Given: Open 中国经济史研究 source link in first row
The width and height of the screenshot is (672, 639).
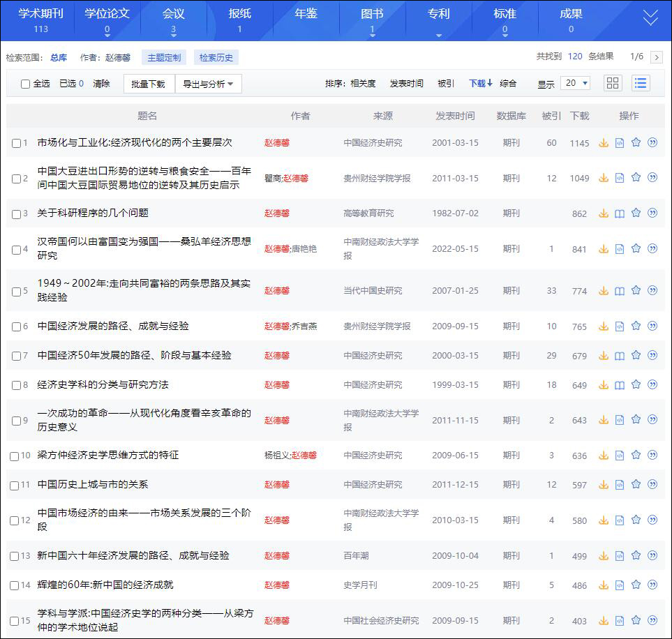Looking at the screenshot, I should coord(373,143).
